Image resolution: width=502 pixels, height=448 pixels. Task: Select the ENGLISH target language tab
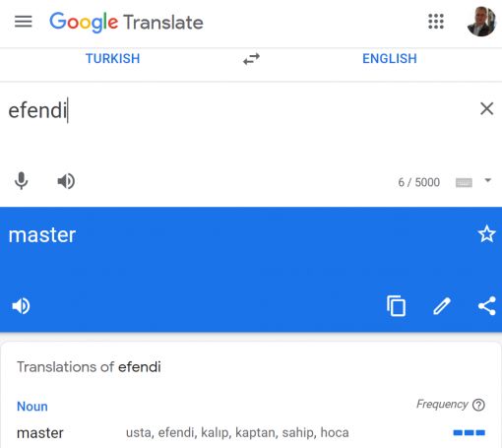(390, 59)
